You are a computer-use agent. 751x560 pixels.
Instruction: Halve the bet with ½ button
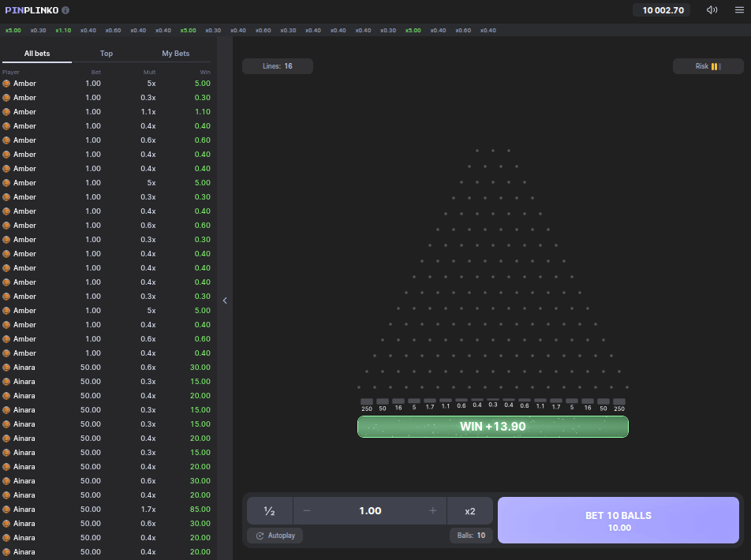[269, 511]
